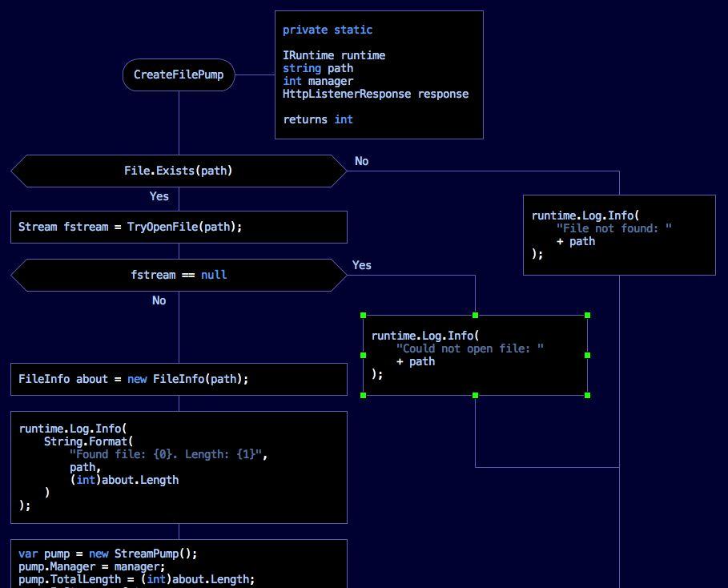This screenshot has height=588, width=728.
Task: Select the TryOpenFile(path) statement block
Action: pyautogui.click(x=179, y=228)
